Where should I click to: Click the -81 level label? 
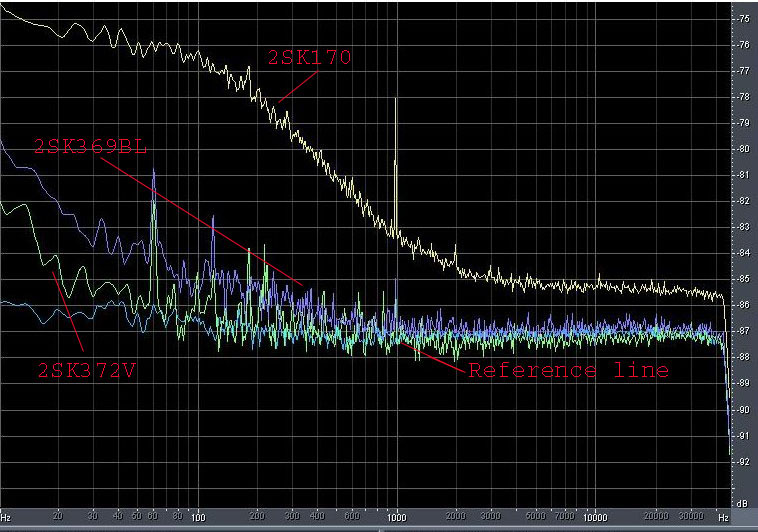(x=743, y=175)
